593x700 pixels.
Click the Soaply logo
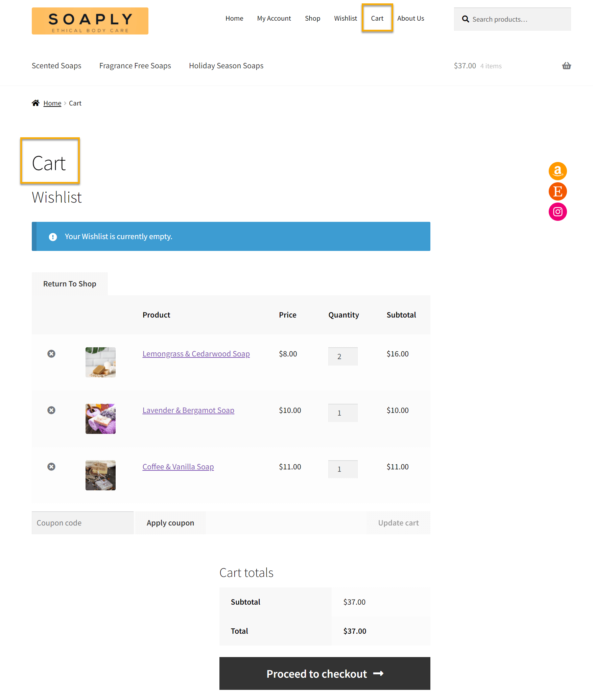90,21
